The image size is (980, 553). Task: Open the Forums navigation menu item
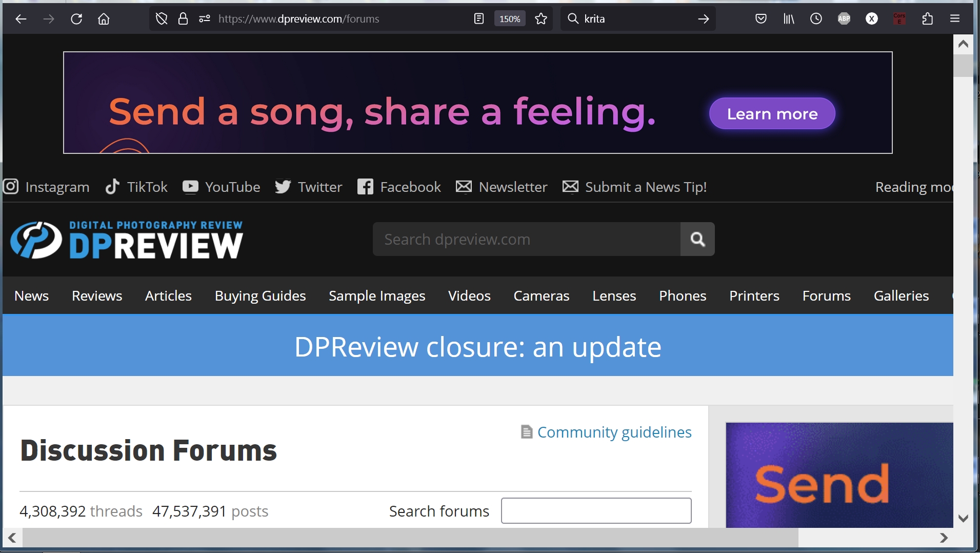[826, 296]
